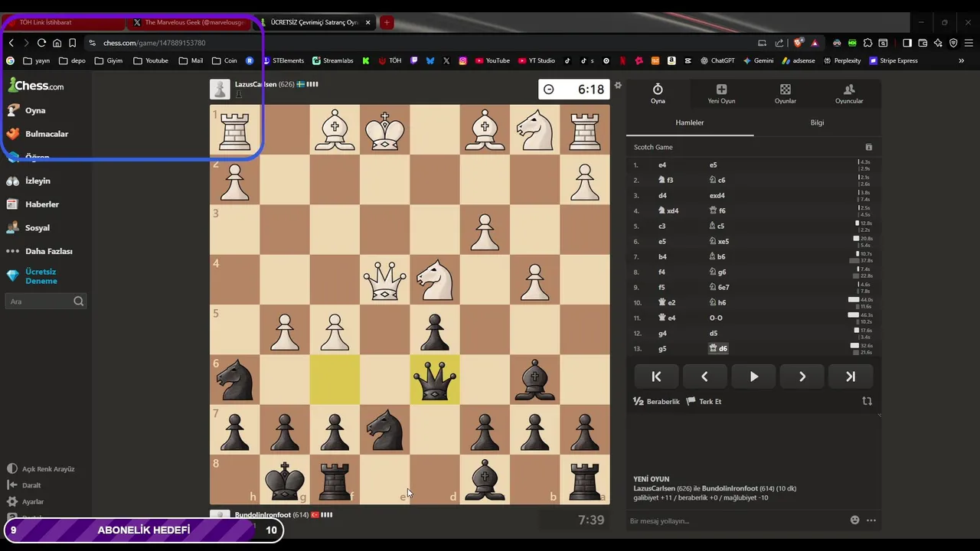Viewport: 980px width, 551px height.
Task: Open a new browser tab
Action: tap(387, 22)
